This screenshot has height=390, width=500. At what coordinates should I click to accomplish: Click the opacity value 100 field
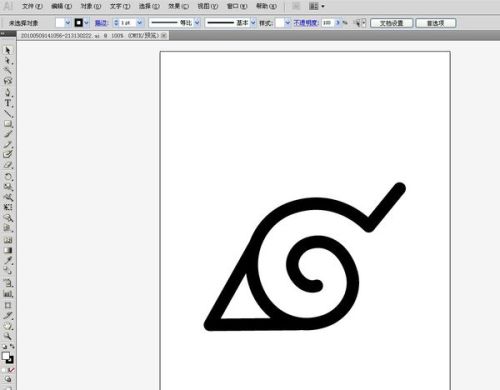coord(328,23)
